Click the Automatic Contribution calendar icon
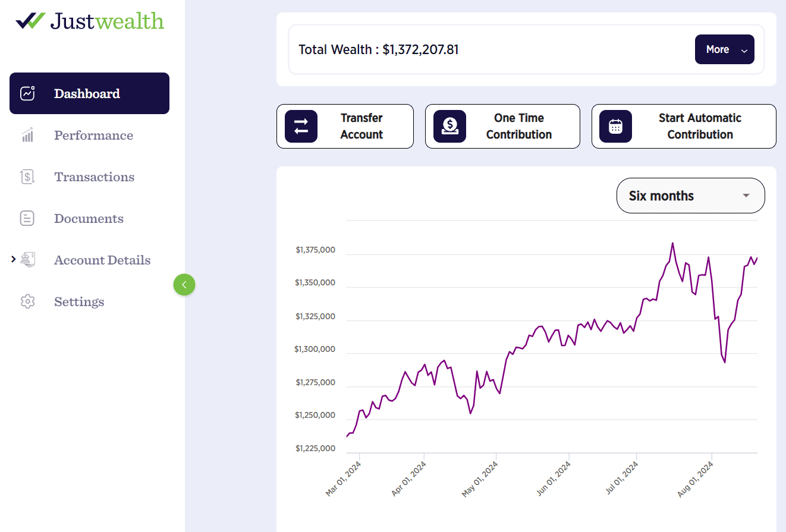 tap(615, 126)
